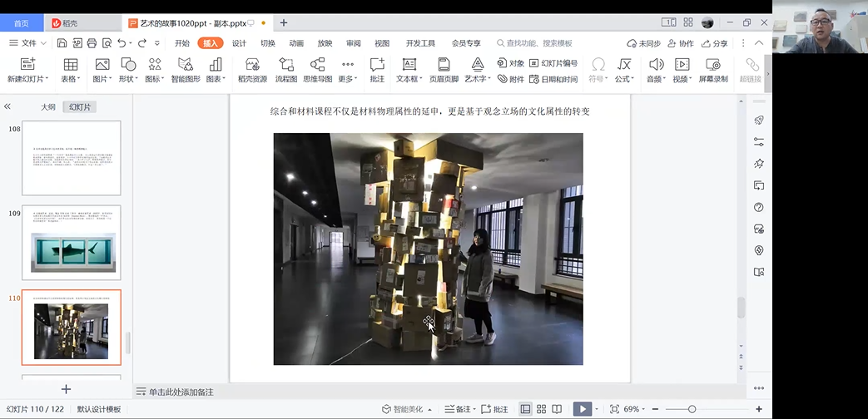This screenshot has height=419, width=868.
Task: Click the 协作 collaborate button
Action: tap(680, 43)
